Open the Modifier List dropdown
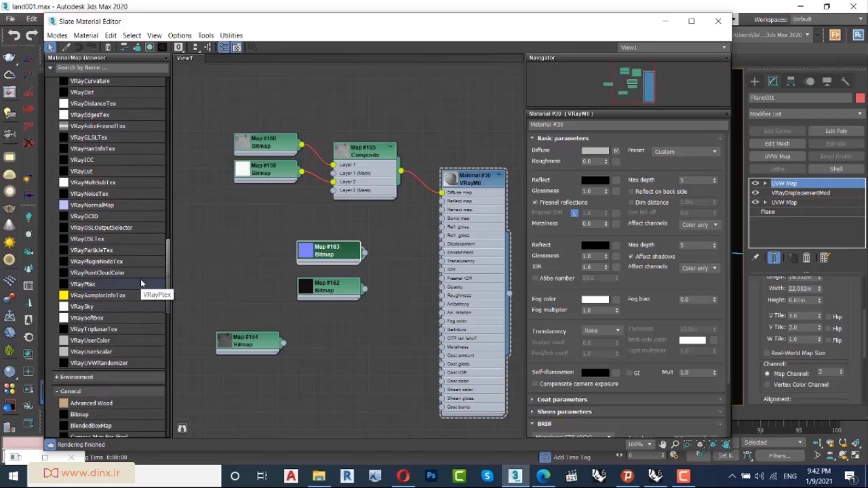 pos(806,114)
